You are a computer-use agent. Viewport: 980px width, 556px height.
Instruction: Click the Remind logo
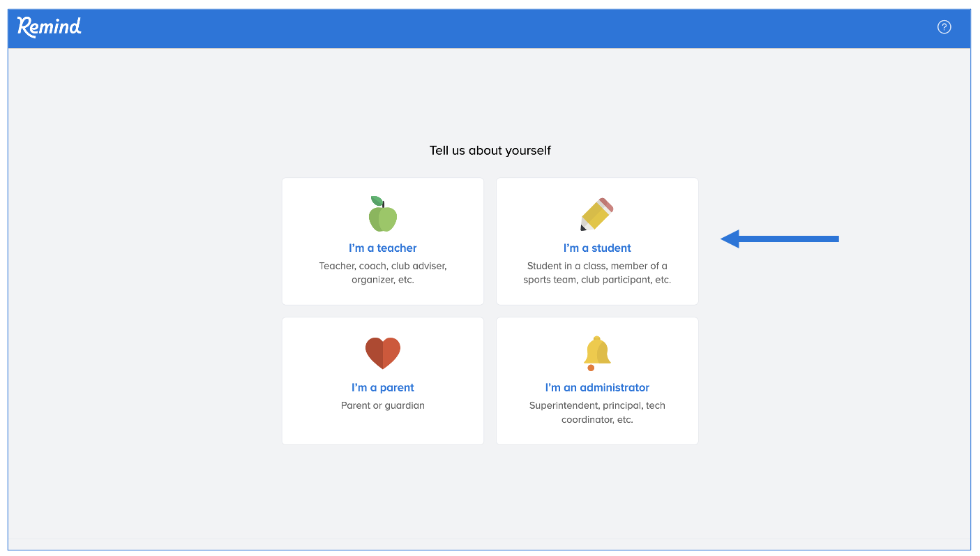(49, 27)
